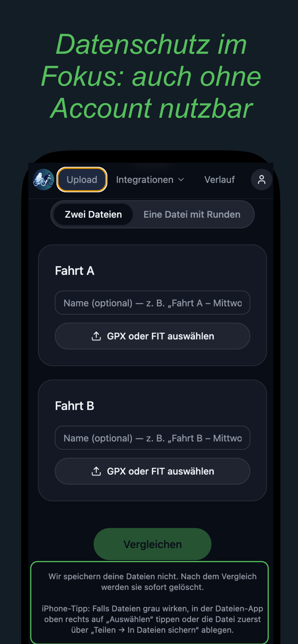Focus the Fahrt B name field
Screen dimensions: 298x644
point(152,437)
